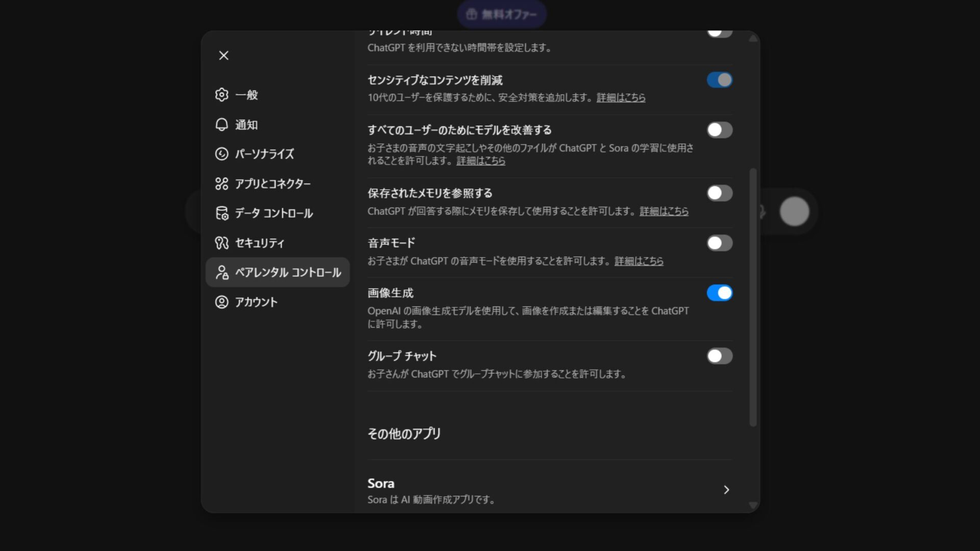980x551 pixels.
Task: Open アプリとコネクター via its sidebar icon
Action: click(x=222, y=184)
